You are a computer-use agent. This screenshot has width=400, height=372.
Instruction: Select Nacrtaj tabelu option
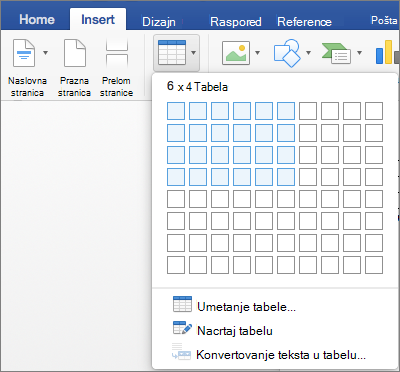point(235,331)
